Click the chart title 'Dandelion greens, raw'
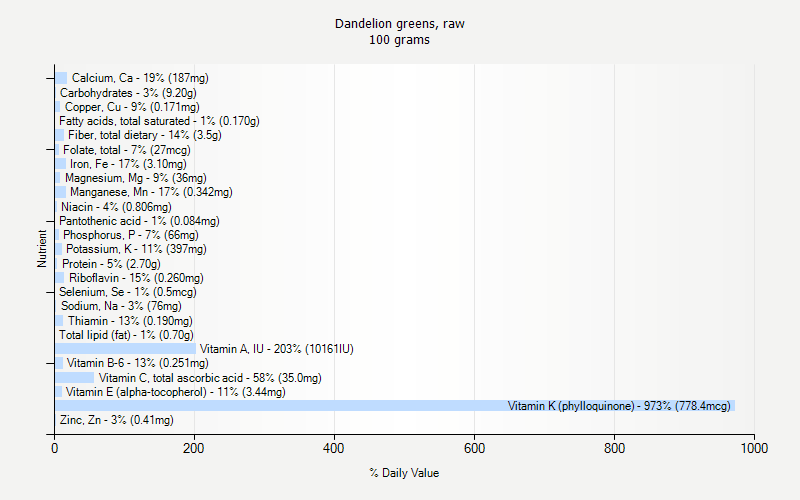Screen dimensions: 800x500 (x=399, y=24)
